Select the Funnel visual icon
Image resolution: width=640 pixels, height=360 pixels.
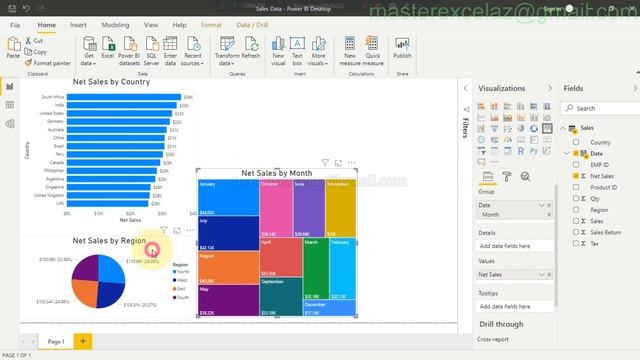494,129
